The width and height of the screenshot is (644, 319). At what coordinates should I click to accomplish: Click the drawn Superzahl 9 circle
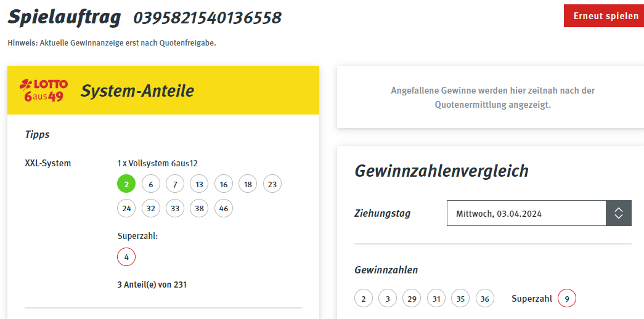point(567,299)
